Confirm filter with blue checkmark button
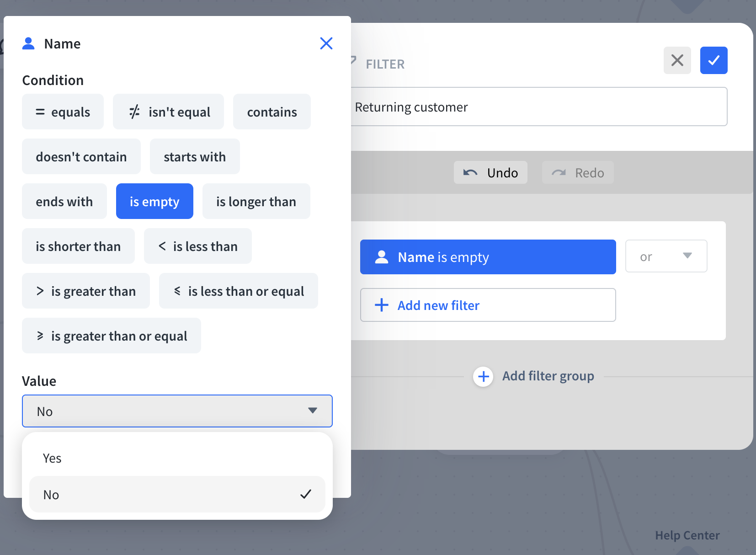The width and height of the screenshot is (756, 555). [713, 60]
